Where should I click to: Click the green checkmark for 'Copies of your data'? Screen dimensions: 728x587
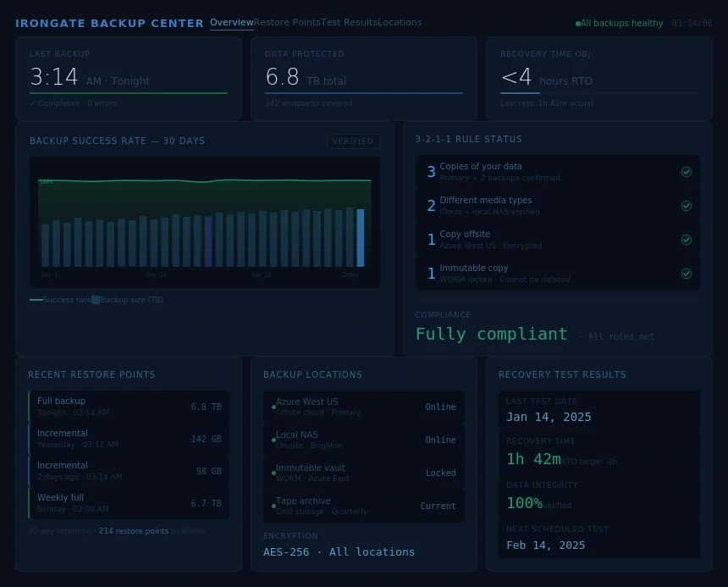(687, 172)
